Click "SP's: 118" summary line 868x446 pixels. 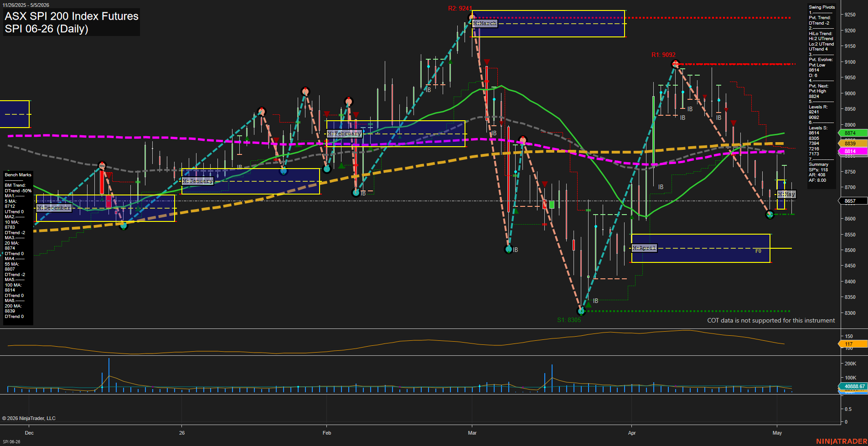[818, 170]
